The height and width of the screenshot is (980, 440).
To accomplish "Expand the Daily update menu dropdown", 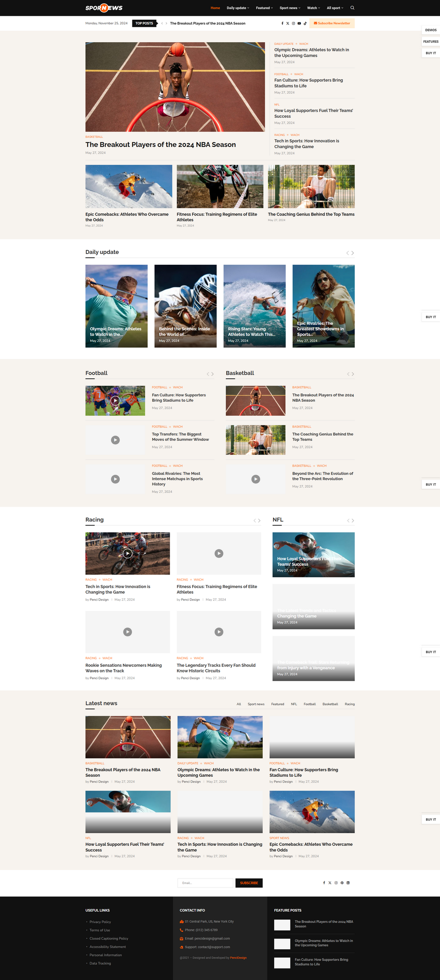I will (238, 8).
